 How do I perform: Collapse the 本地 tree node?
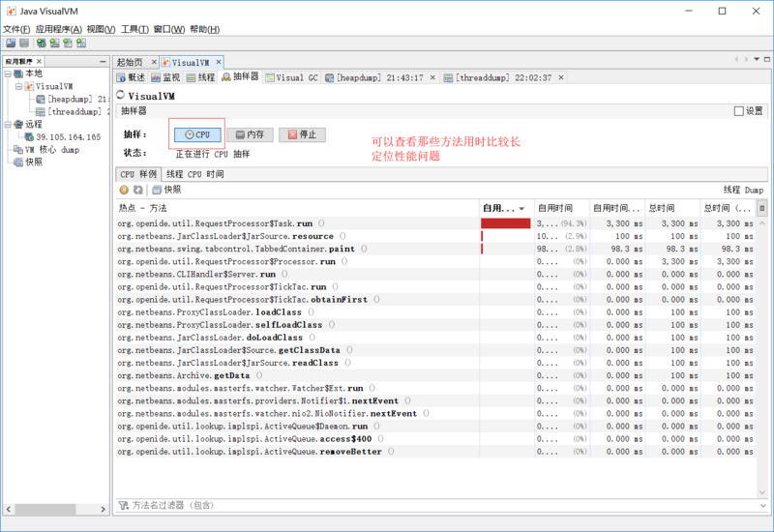pos(8,74)
